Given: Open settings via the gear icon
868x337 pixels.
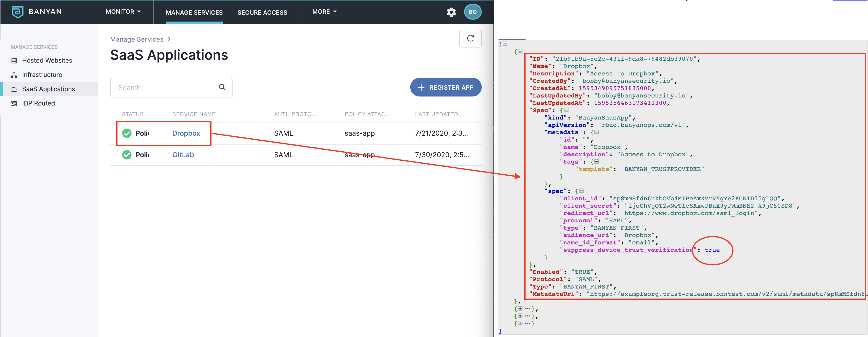Looking at the screenshot, I should click(x=451, y=12).
